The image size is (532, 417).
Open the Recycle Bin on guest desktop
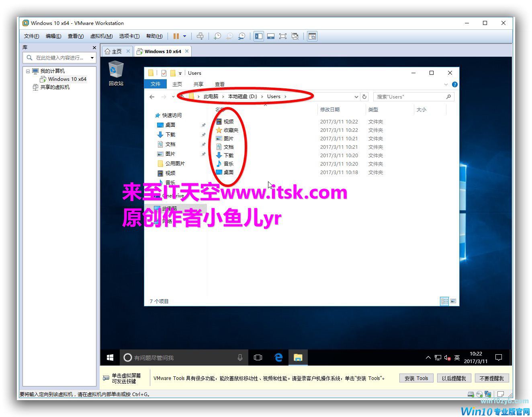click(116, 73)
